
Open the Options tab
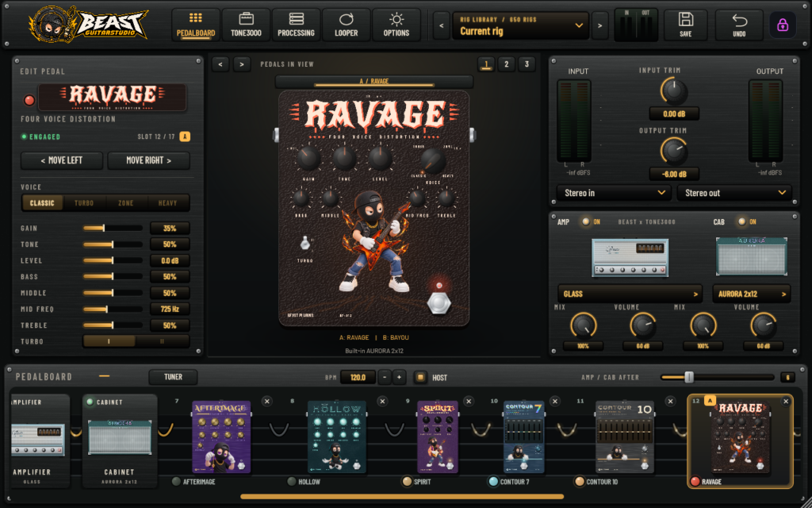pyautogui.click(x=396, y=25)
